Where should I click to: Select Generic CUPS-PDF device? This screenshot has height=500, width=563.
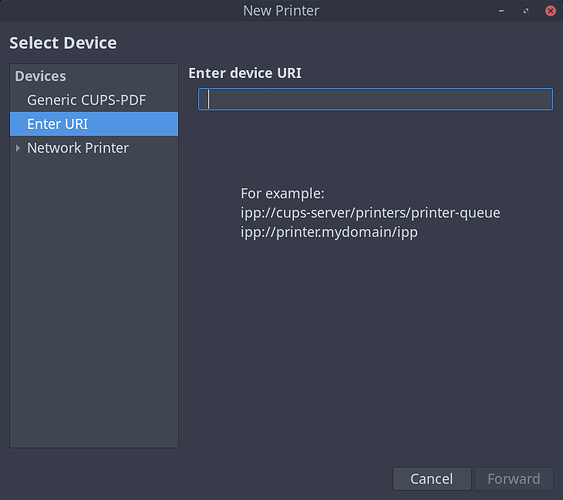coord(94,100)
